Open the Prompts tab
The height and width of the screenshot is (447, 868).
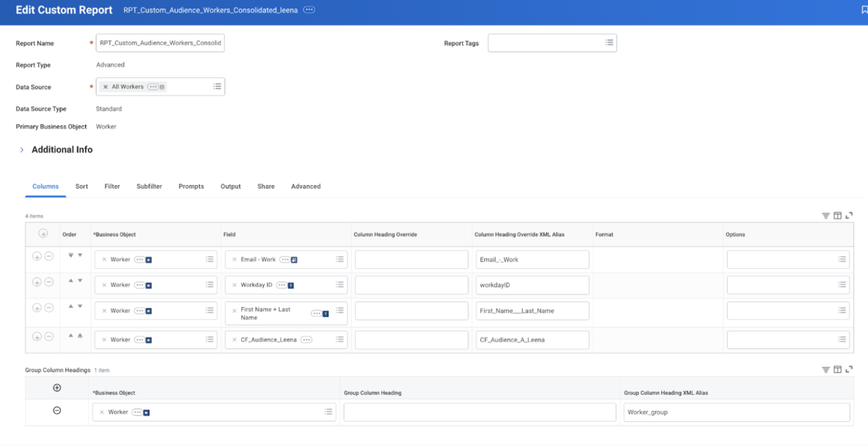191,186
